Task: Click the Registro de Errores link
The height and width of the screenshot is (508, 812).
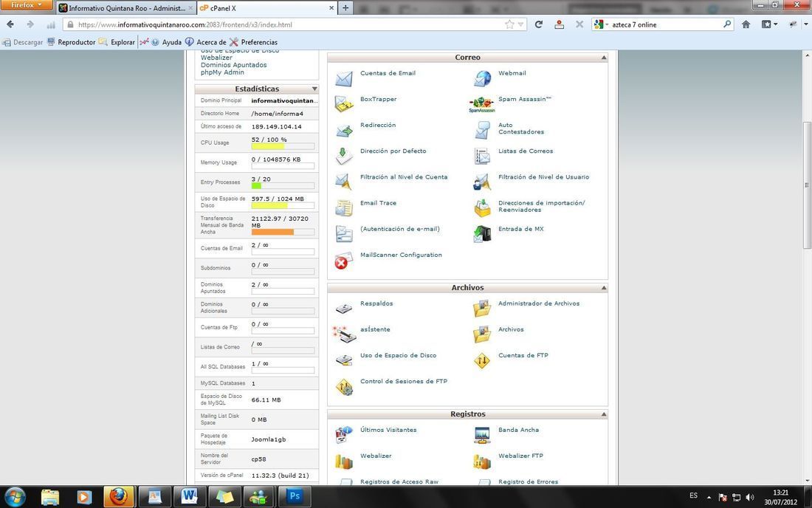Action: point(529,481)
